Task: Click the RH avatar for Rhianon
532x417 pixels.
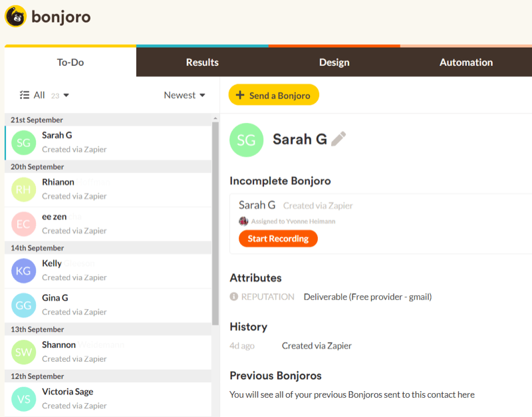Action: coord(24,190)
